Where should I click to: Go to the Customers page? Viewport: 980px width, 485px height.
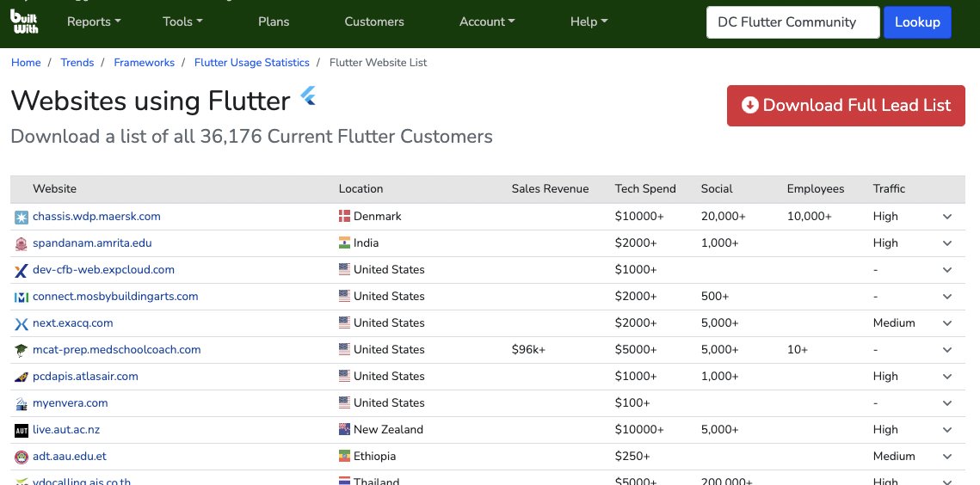click(x=374, y=21)
